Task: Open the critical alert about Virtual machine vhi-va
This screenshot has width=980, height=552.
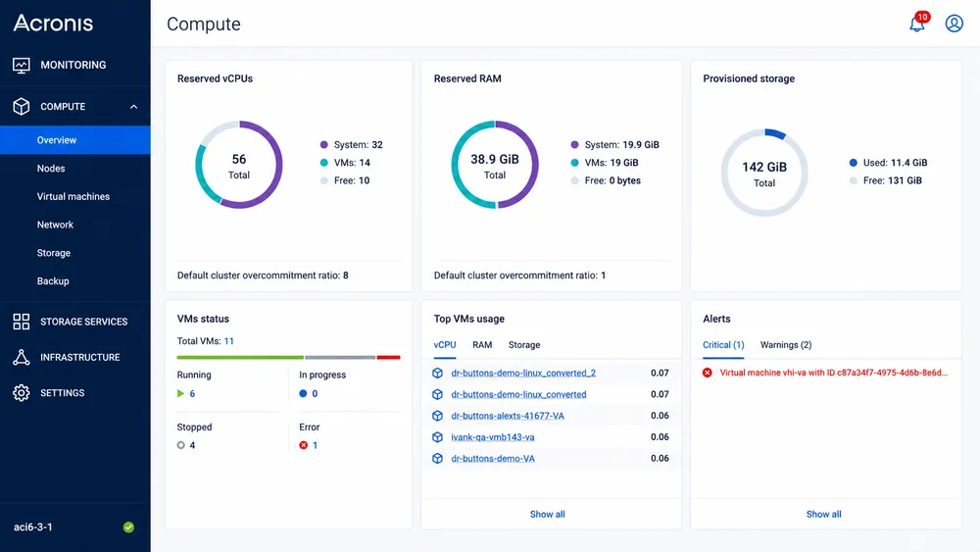Action: (x=833, y=373)
